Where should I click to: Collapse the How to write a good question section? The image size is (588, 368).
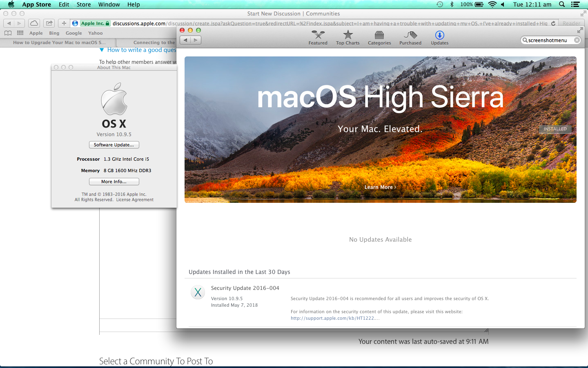[x=102, y=50]
